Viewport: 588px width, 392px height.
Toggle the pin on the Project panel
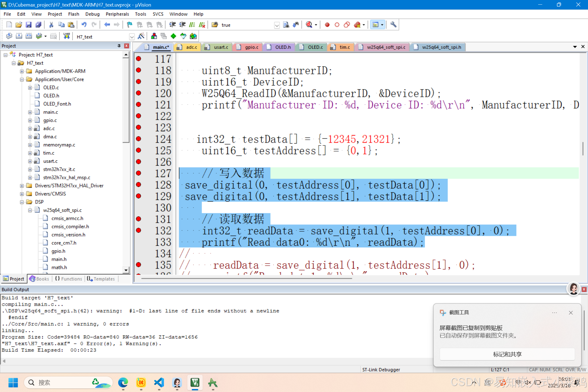pos(119,46)
